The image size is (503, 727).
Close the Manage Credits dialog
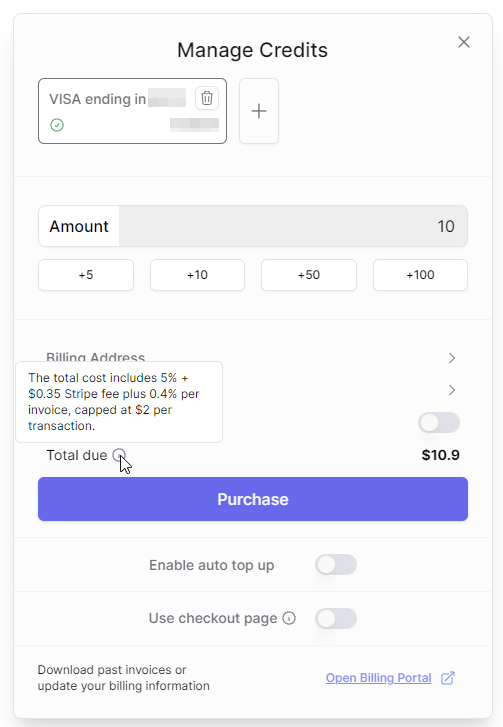tap(464, 42)
